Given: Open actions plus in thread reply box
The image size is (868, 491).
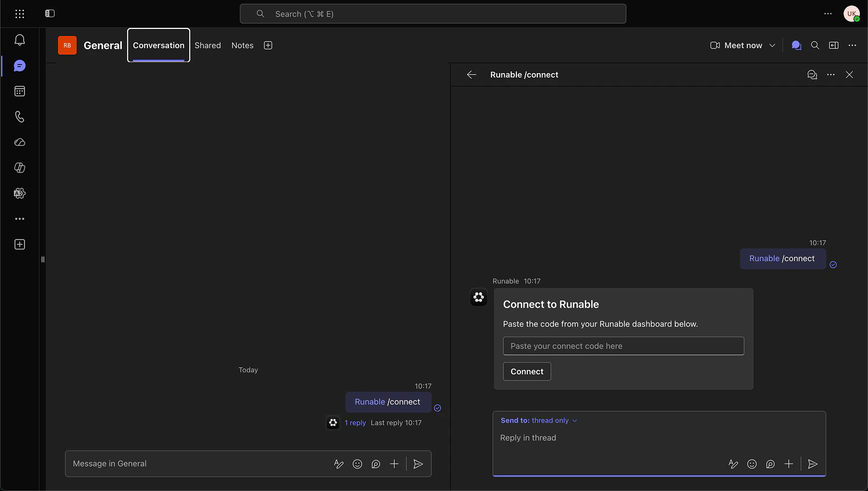Looking at the screenshot, I should pyautogui.click(x=789, y=464).
